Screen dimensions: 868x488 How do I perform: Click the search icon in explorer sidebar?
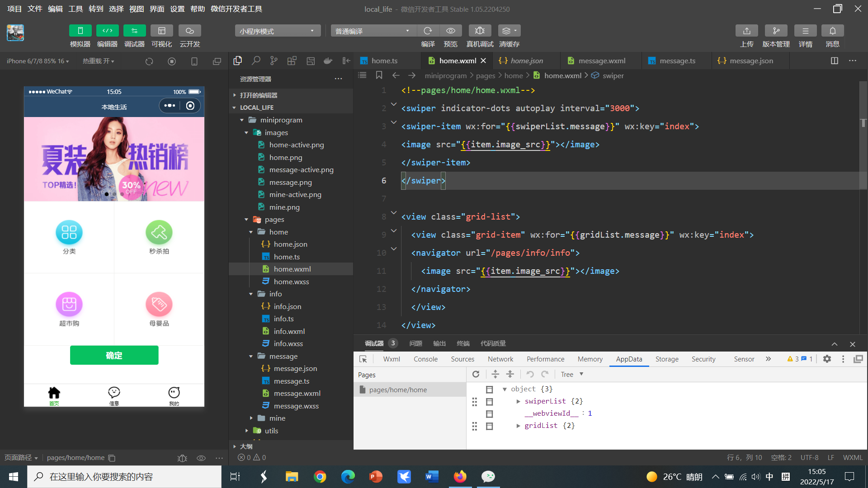256,61
